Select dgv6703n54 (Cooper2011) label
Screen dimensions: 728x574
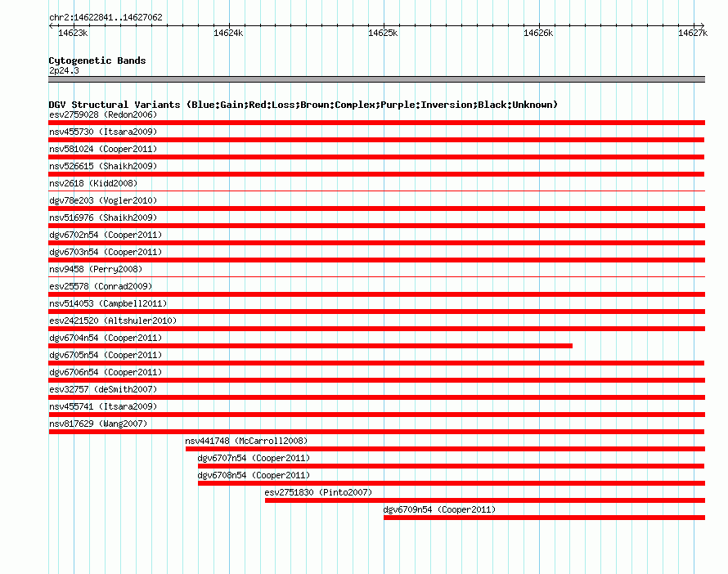[x=106, y=252]
